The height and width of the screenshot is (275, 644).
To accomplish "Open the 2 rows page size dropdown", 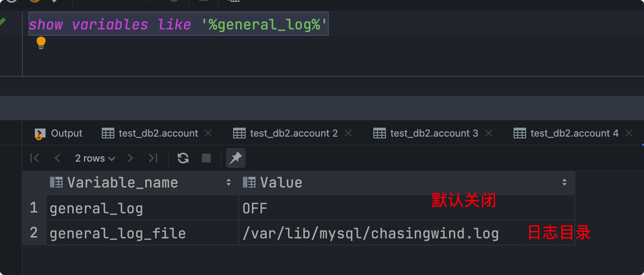I will coord(95,158).
